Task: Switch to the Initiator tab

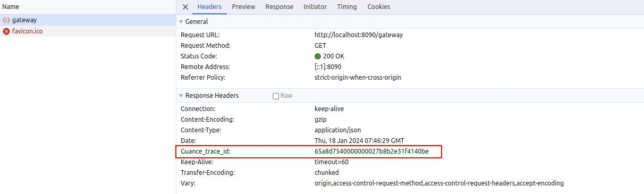Action: (315, 7)
